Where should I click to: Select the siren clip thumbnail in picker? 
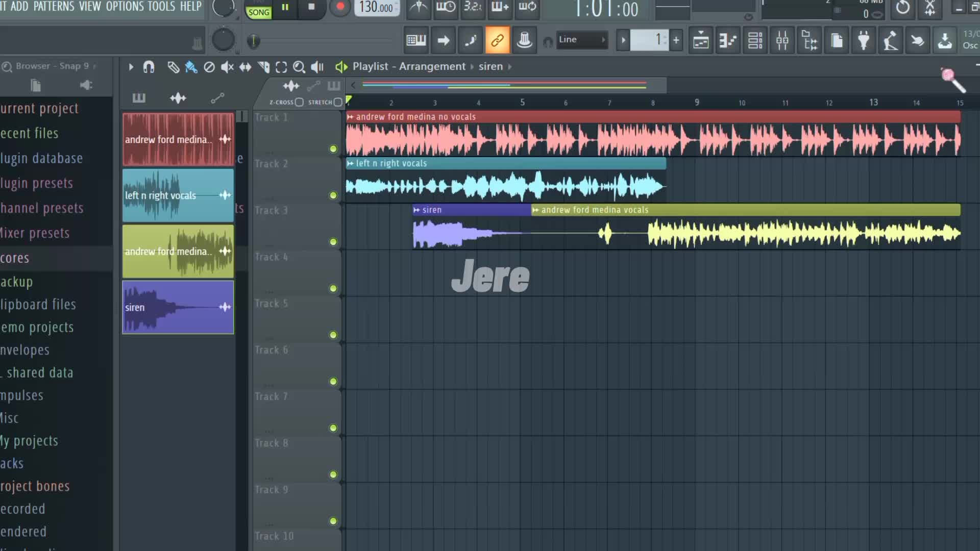(x=178, y=307)
